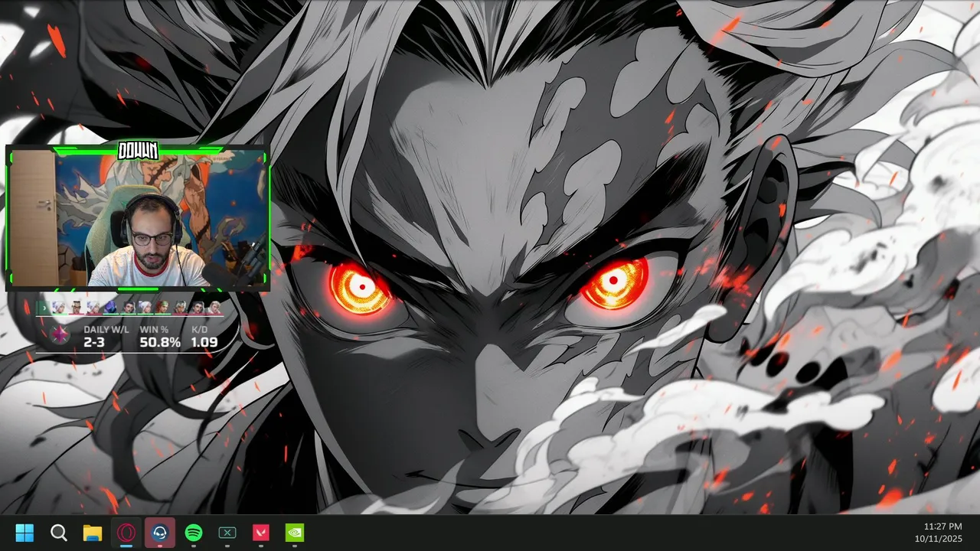The image size is (980, 551).
Task: Open the NVIDIA app icon
Action: pyautogui.click(x=295, y=533)
